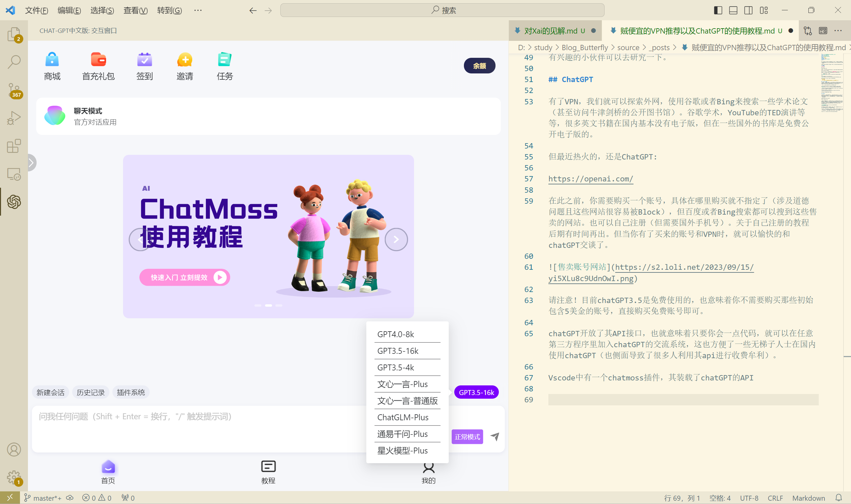Open https://openai.com/ link in editor
Screen dimensions: 851x504
coord(591,179)
